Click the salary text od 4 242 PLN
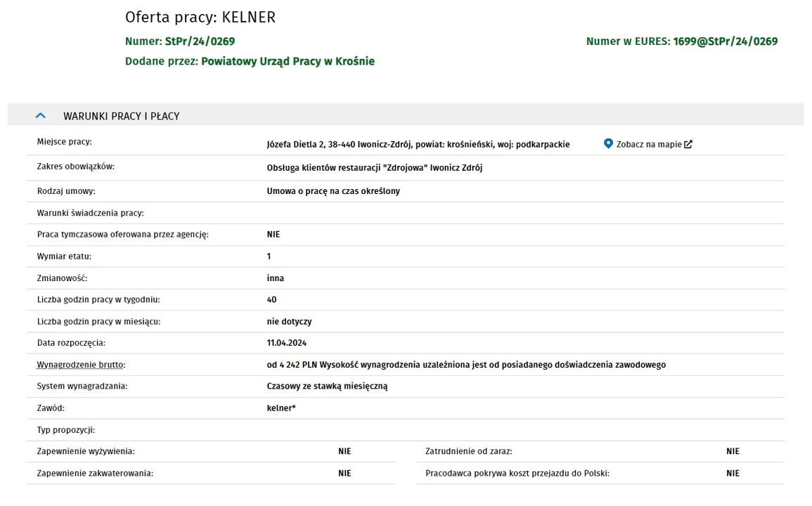812x506 pixels. point(292,365)
